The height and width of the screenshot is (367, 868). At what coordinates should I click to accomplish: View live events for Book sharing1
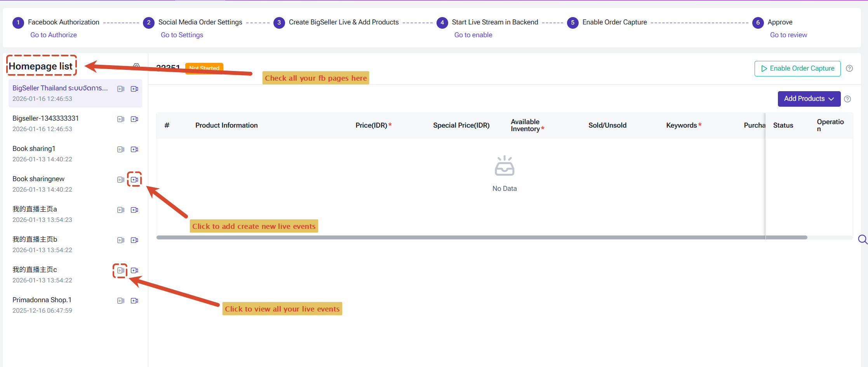(121, 149)
